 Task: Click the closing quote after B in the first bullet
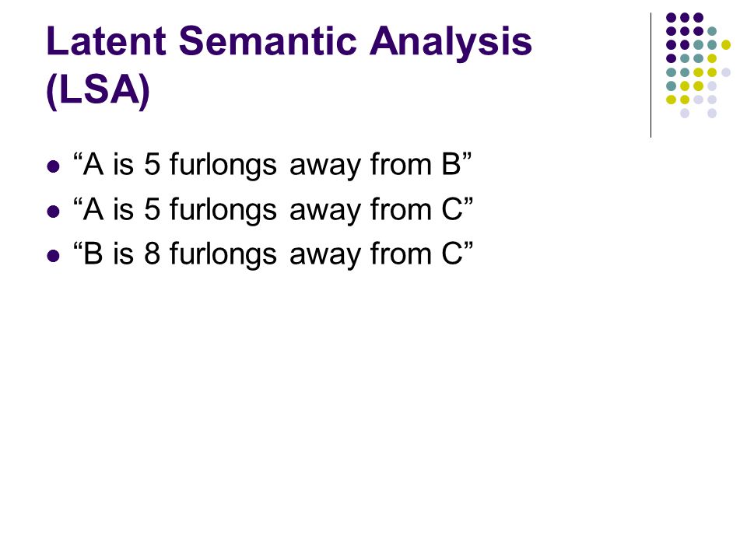[467, 157]
